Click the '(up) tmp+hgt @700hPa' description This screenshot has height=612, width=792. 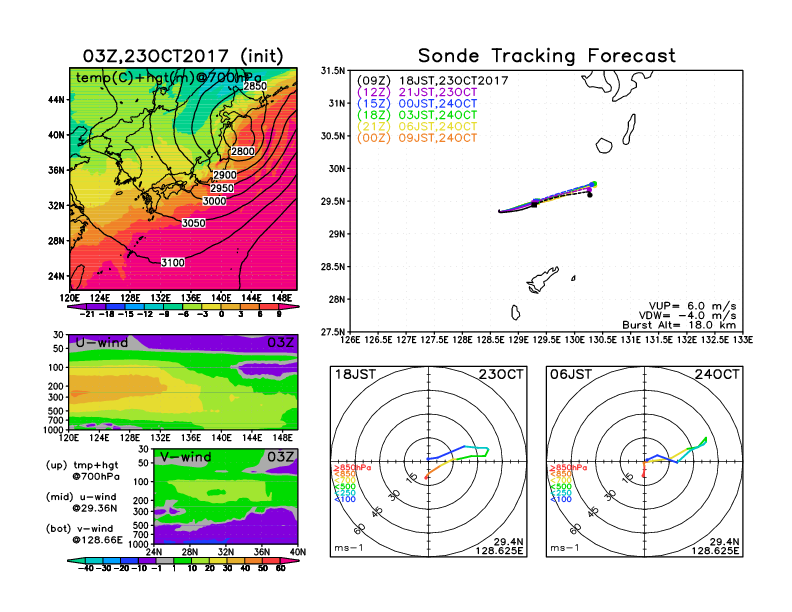(82, 471)
